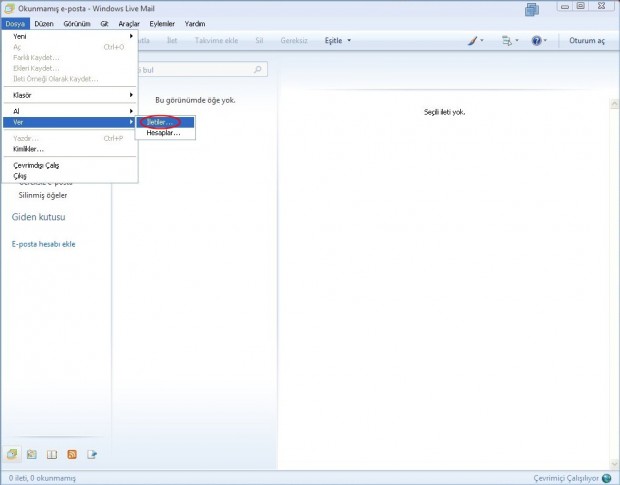The image size is (620, 485).
Task: Click Çıkış to exit the app
Action: tap(70, 176)
